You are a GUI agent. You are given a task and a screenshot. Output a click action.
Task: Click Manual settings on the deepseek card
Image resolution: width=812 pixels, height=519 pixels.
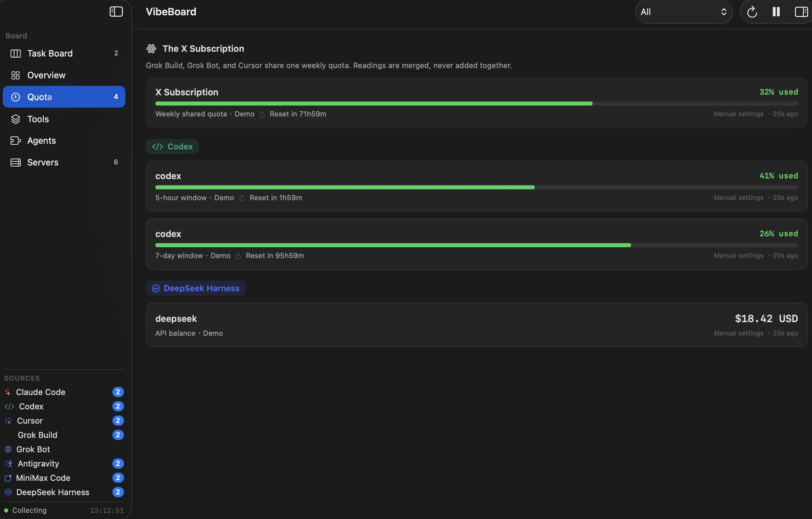(x=738, y=333)
